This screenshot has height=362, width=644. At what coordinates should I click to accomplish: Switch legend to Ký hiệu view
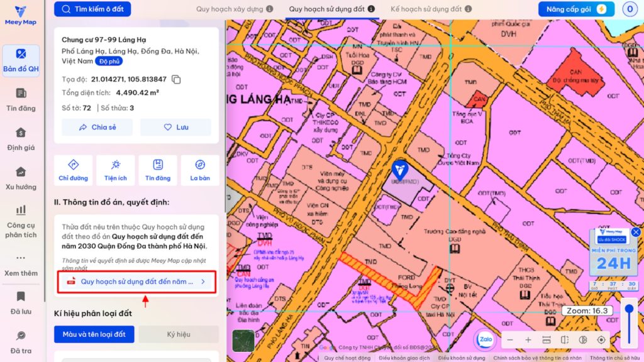tap(179, 334)
